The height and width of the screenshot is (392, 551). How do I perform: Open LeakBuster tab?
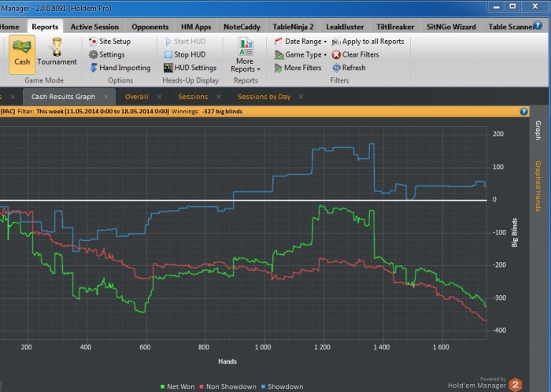345,27
